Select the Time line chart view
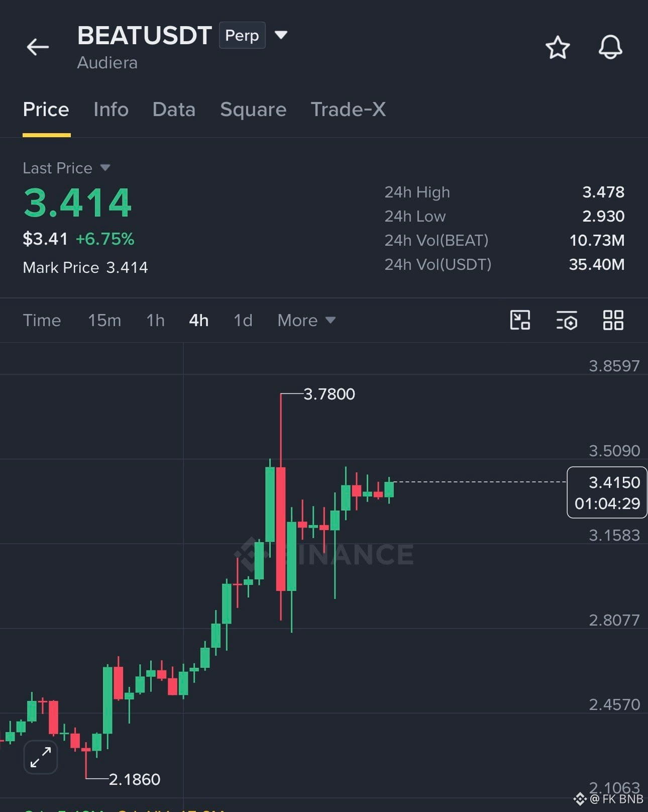 coord(42,320)
